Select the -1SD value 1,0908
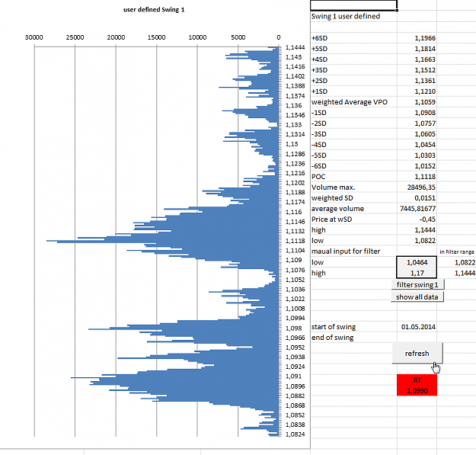 coord(425,113)
